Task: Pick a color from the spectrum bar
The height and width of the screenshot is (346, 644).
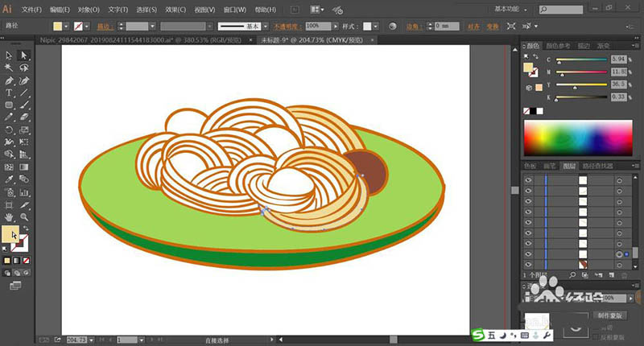Action: [x=578, y=138]
